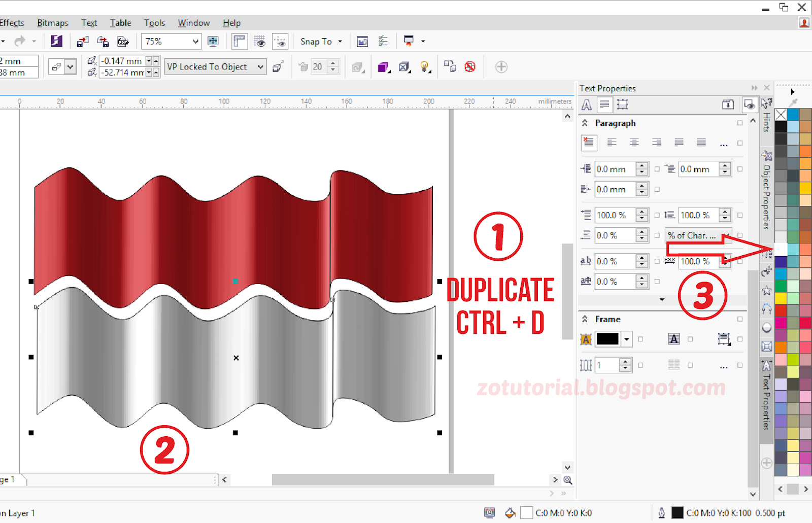Toggle checkbox beside first 100.0 % spacing field
This screenshot has width=812, height=523.
[657, 215]
